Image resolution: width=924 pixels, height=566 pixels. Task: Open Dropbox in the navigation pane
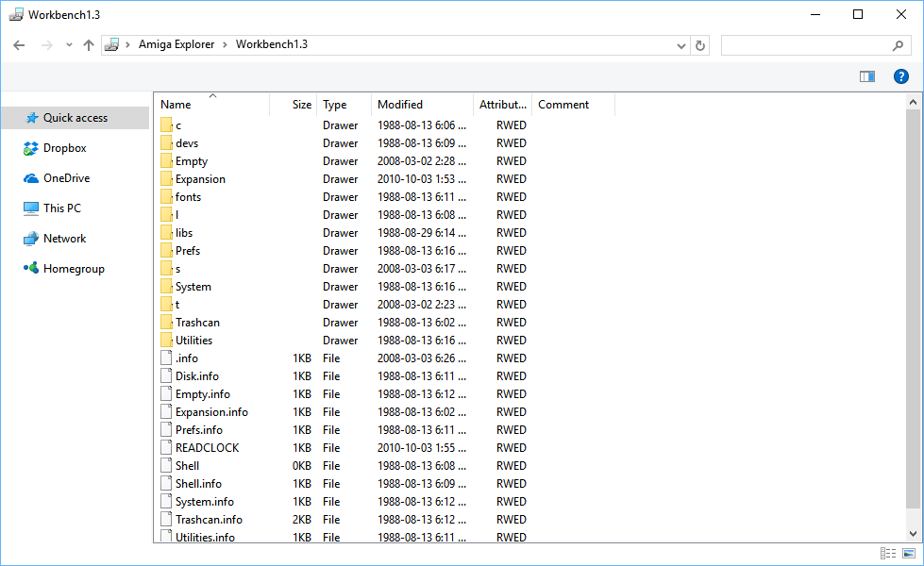65,148
